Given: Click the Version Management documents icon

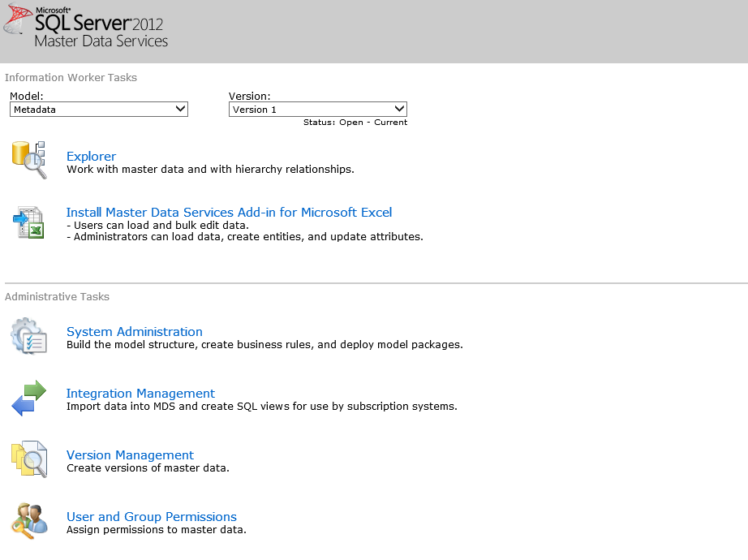Looking at the screenshot, I should coord(29,459).
